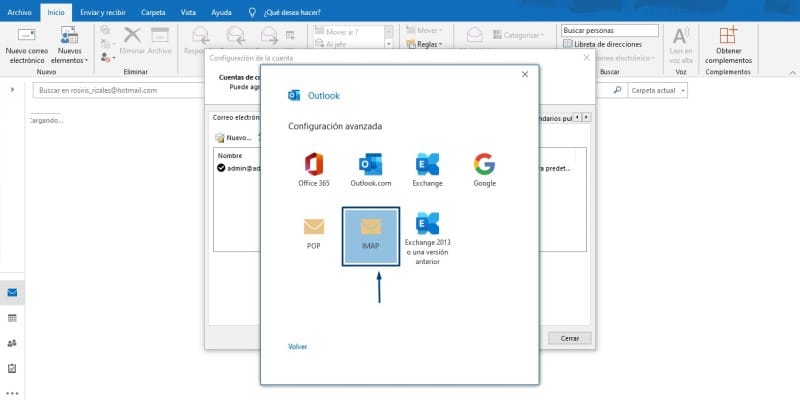This screenshot has height=400, width=800.
Task: Click the lightbulb tell-me icon
Action: [252, 13]
